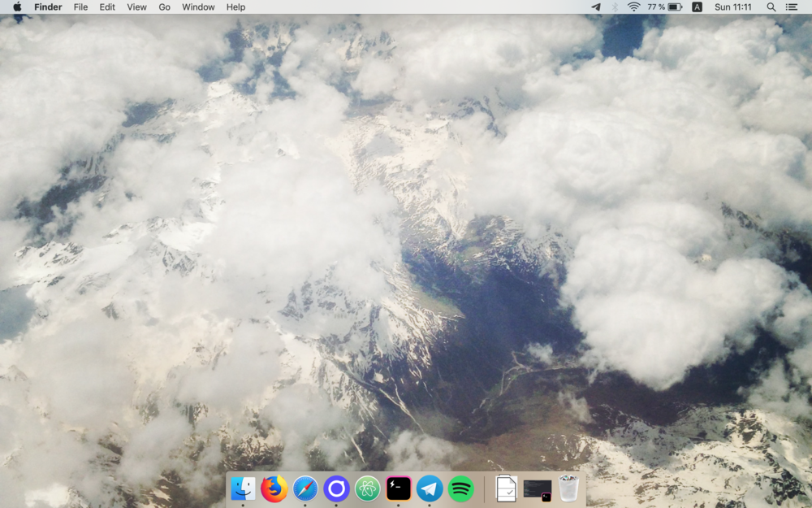Open the Help menu
The height and width of the screenshot is (508, 812).
235,7
